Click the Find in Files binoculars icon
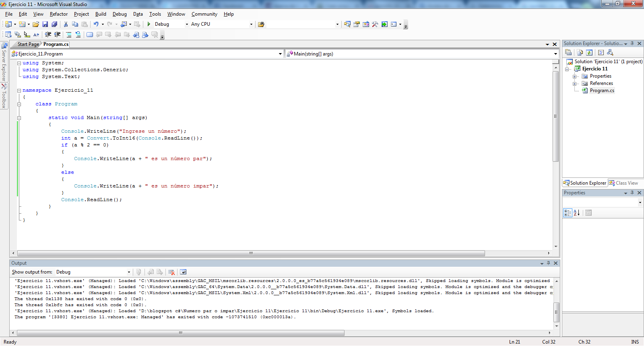The height and width of the screenshot is (346, 644). point(261,24)
